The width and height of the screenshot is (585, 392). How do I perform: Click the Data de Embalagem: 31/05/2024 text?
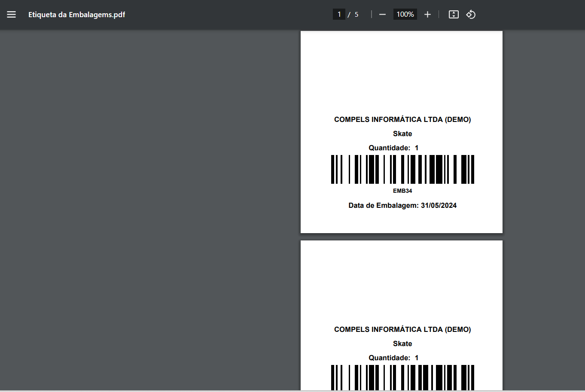click(402, 206)
